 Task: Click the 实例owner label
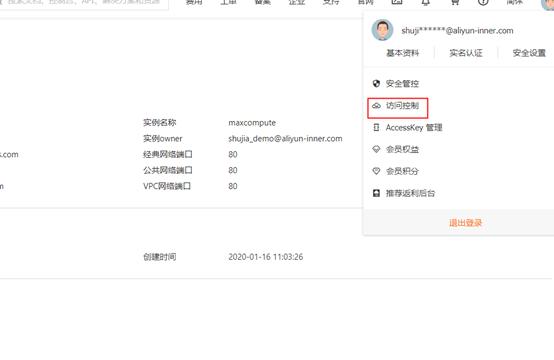[163, 138]
